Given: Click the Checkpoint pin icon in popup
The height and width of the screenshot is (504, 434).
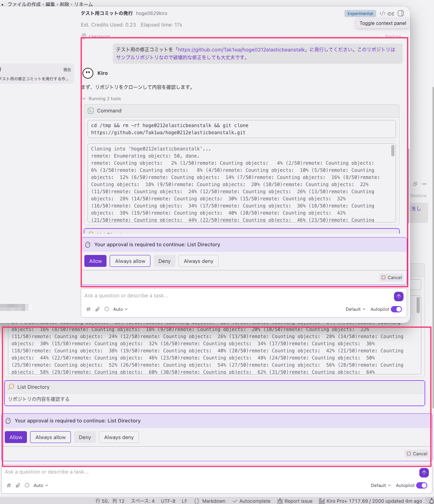Looking at the screenshot, I should tap(84, 36).
